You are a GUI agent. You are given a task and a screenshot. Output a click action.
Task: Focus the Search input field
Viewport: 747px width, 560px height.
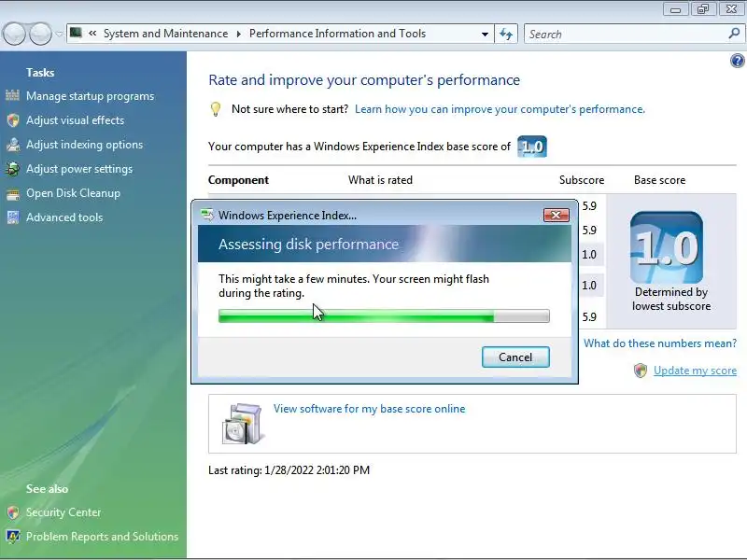point(627,34)
